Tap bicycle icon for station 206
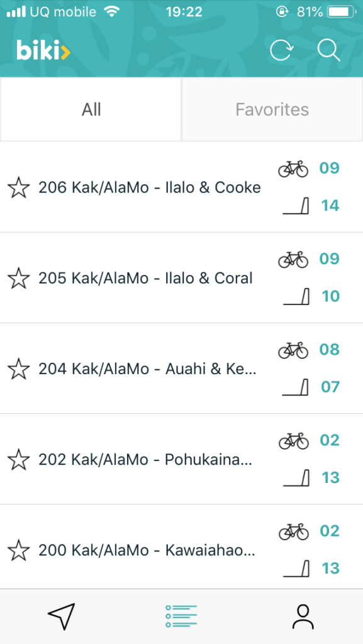Viewport: 363px width, 644px height. tap(293, 169)
